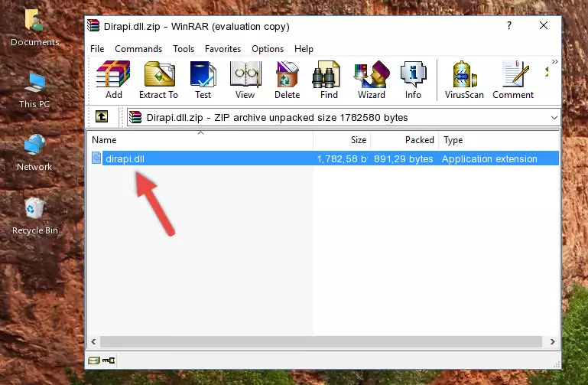588x385 pixels.
Task: Run VirusScan on the archive
Action: tap(464, 80)
